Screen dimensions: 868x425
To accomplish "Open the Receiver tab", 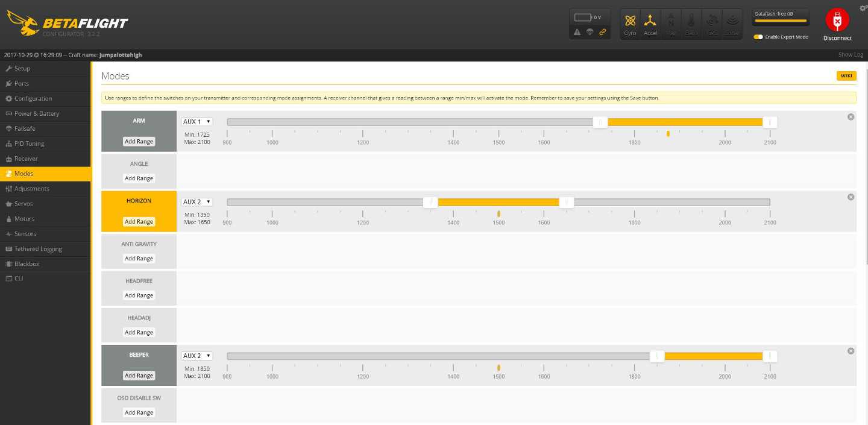I will [x=46, y=159].
